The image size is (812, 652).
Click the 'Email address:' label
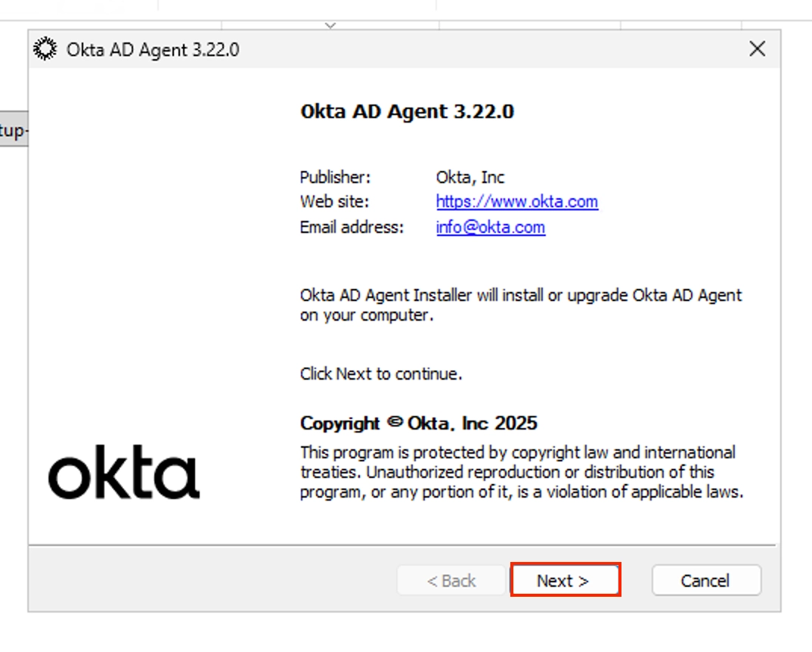point(352,227)
